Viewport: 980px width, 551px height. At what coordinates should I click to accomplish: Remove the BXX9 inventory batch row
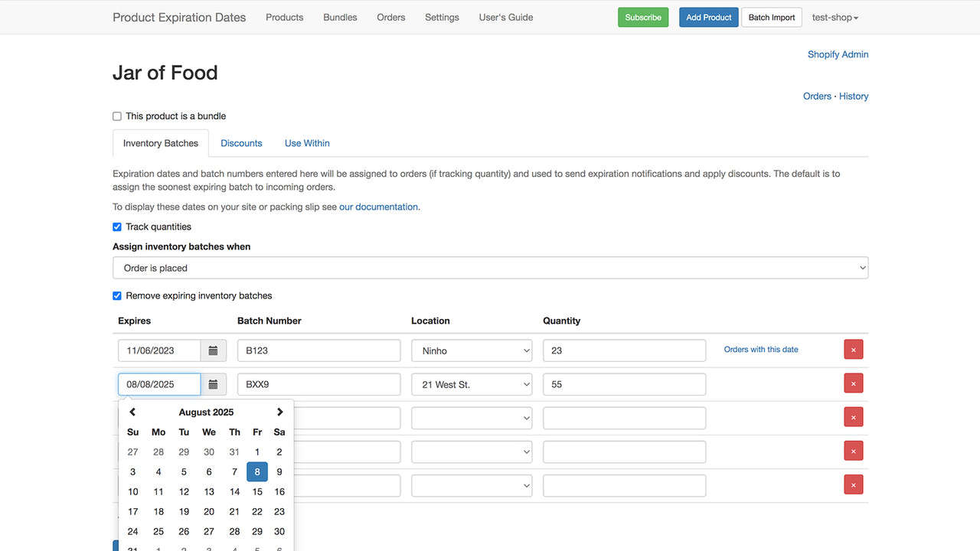point(853,383)
